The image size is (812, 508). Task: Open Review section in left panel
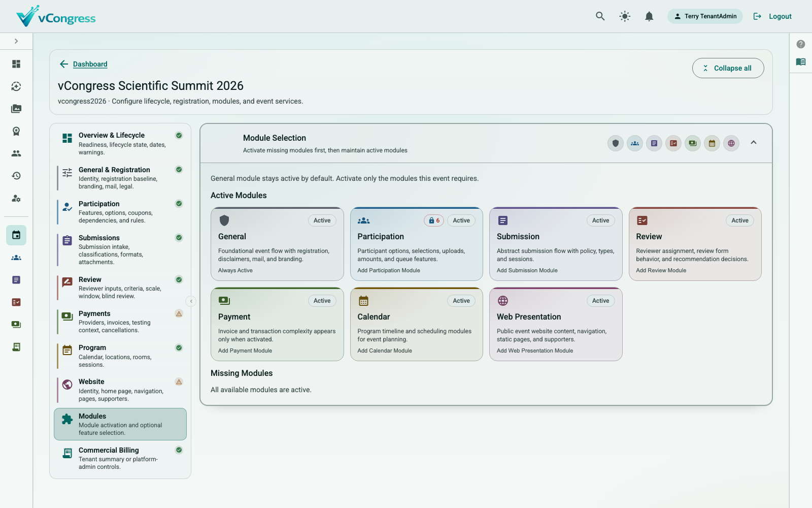pyautogui.click(x=120, y=288)
